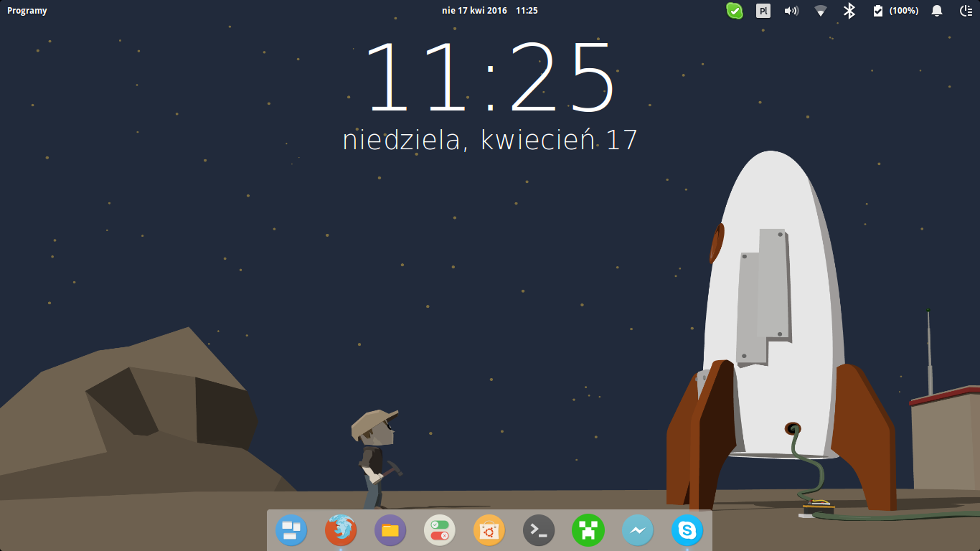Image resolution: width=980 pixels, height=551 pixels.
Task: Open the Pl keyboard layout indicator
Action: coord(763,11)
